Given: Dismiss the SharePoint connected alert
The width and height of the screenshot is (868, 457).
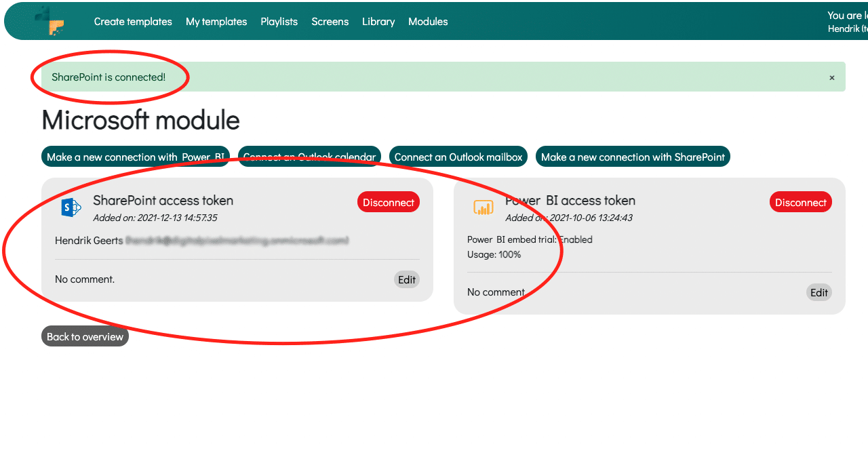Looking at the screenshot, I should tap(832, 77).
